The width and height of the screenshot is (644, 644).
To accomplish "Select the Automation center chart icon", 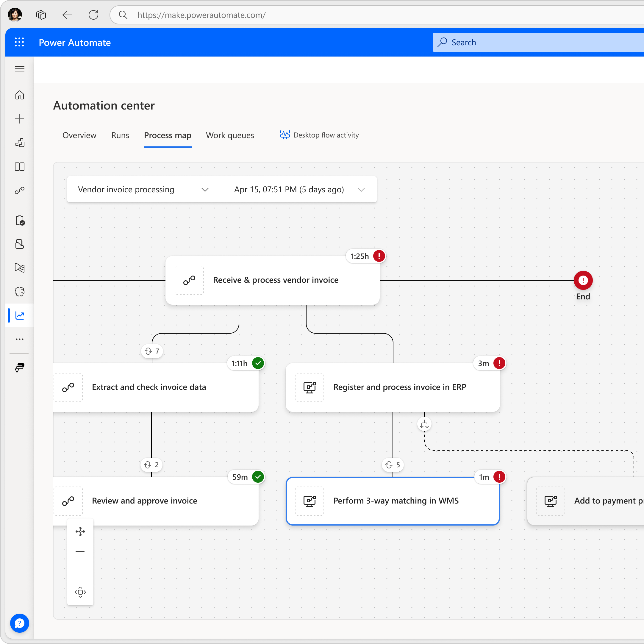I will point(20,315).
